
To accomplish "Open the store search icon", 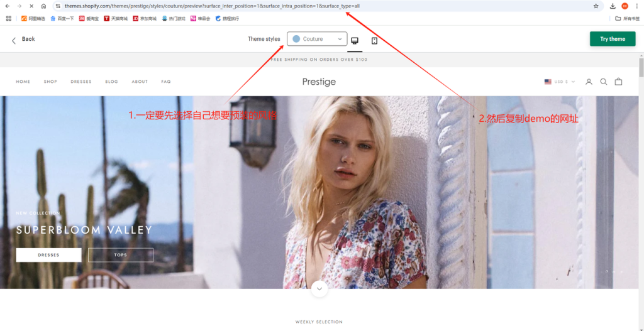I will tap(604, 82).
